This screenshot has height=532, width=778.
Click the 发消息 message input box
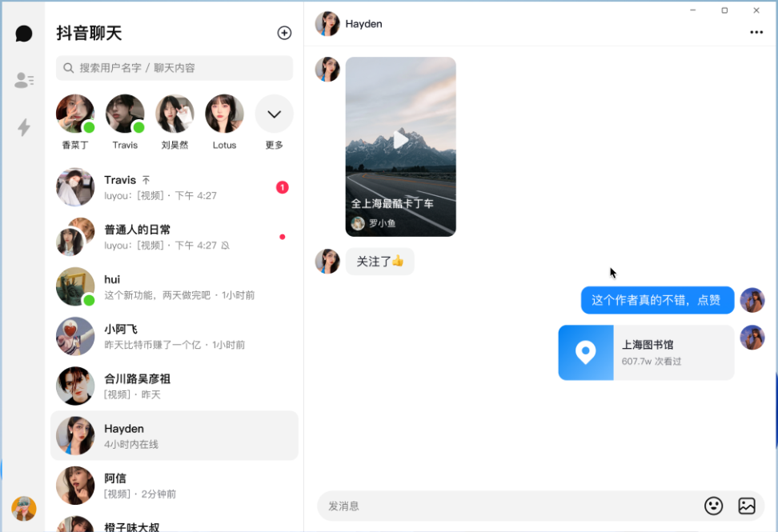[x=511, y=506]
